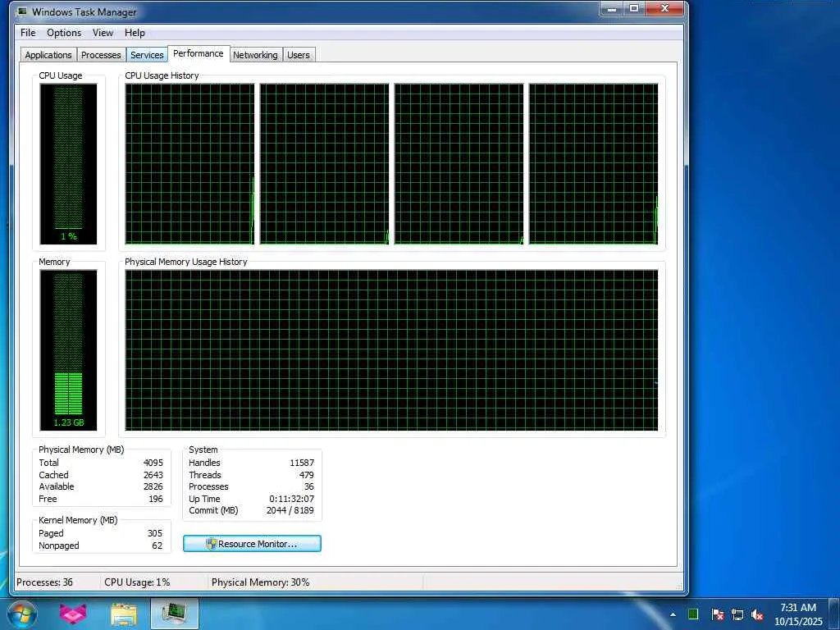Click the CPU Usage 1% meter
840x630 pixels.
click(x=69, y=164)
